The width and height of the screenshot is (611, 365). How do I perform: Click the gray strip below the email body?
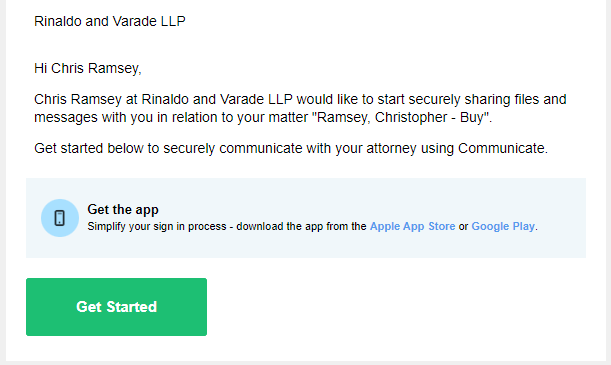[x=306, y=363]
